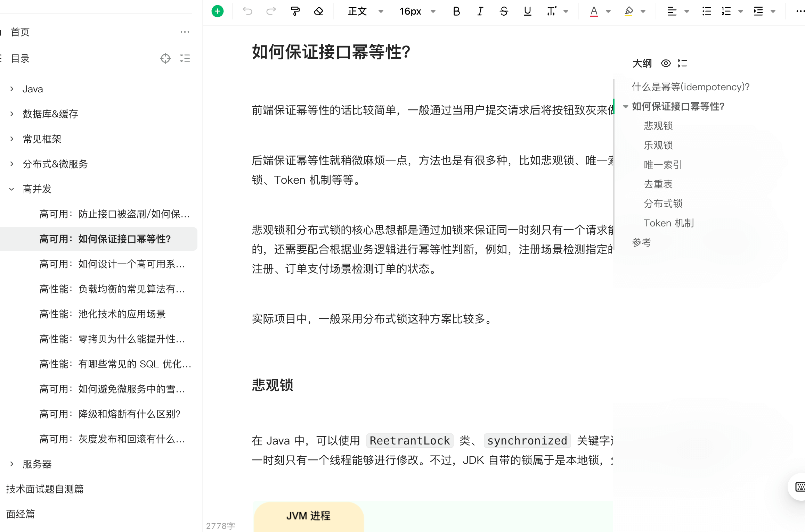Click the 悲观锁 heading in the document
This screenshot has width=805, height=532.
pyautogui.click(x=273, y=385)
